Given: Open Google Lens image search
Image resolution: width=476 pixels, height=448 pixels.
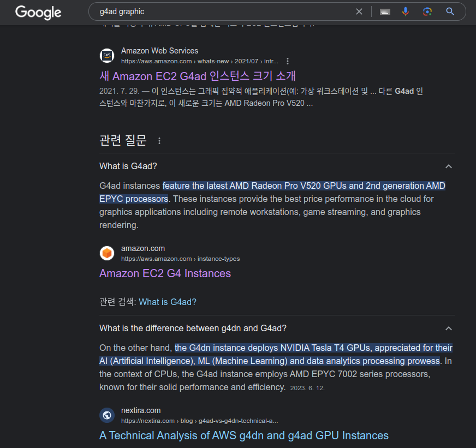Looking at the screenshot, I should [x=427, y=11].
